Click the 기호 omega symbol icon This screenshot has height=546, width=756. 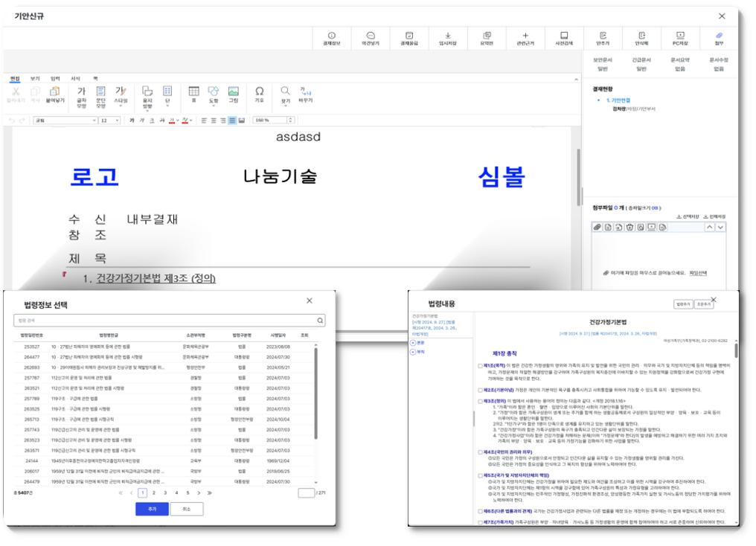[260, 94]
